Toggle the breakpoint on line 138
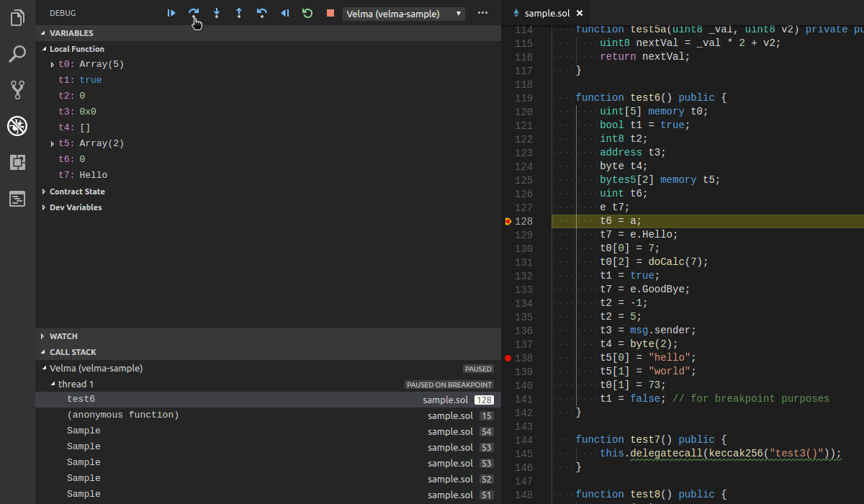Viewport: 864px width, 504px height. 508,358
